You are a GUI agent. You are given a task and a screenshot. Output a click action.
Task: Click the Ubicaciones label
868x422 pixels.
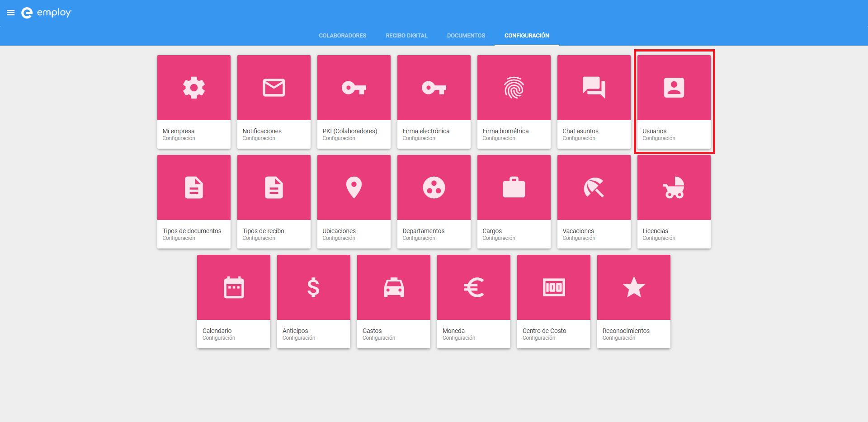[339, 231]
